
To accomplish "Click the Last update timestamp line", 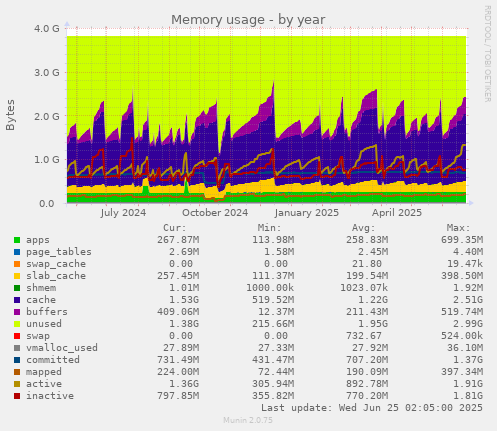I will (x=372, y=408).
